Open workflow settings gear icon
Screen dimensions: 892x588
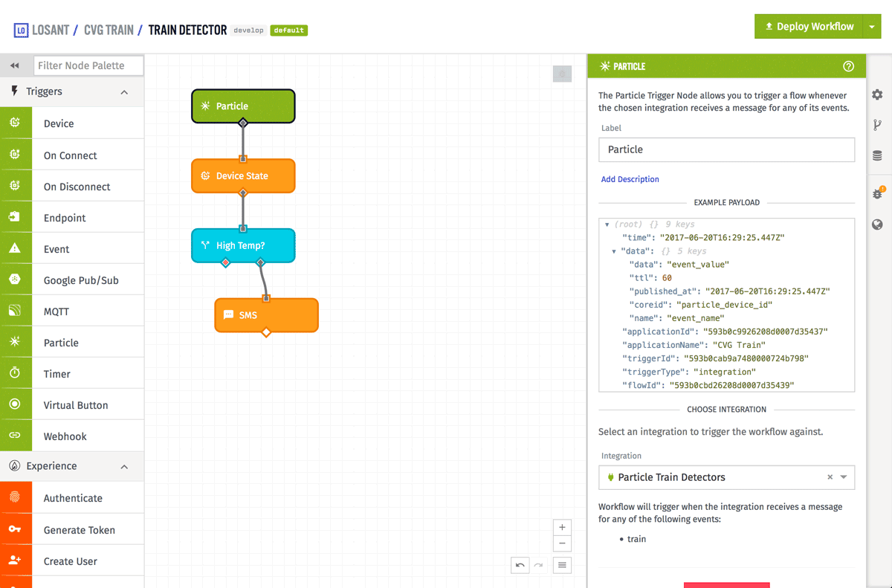pos(878,94)
